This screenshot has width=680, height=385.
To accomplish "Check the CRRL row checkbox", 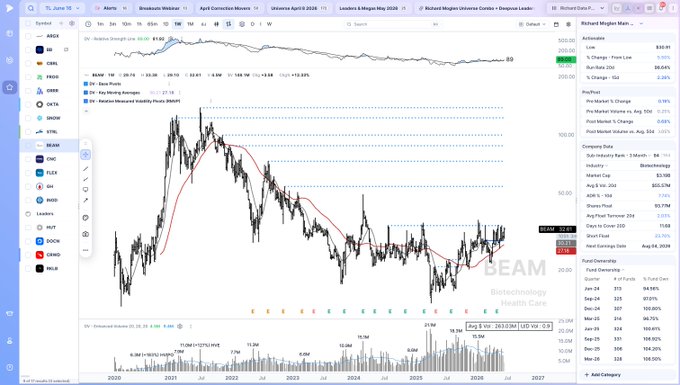I will pos(28,63).
